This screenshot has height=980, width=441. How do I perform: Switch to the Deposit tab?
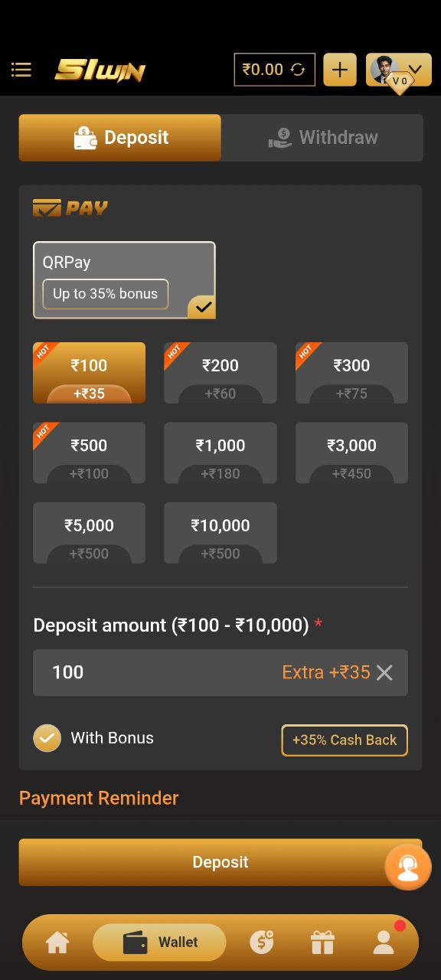coord(119,137)
